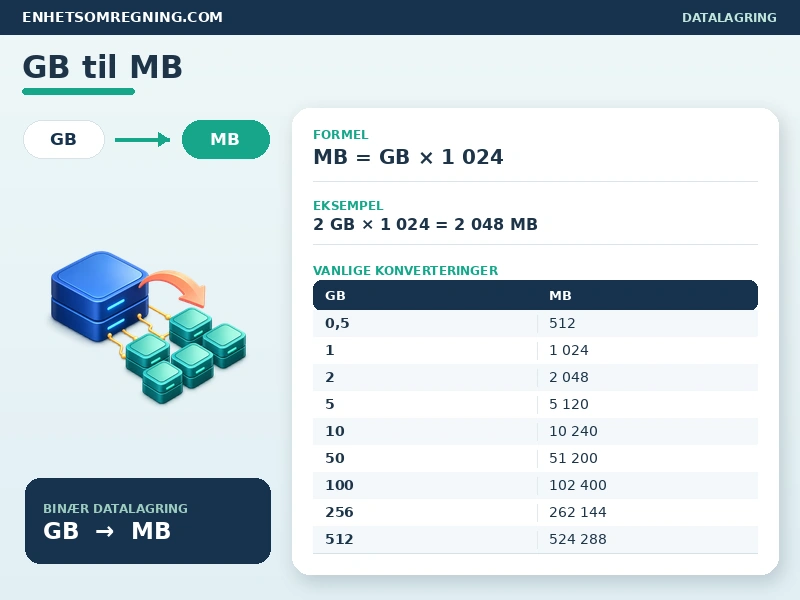Click the 'GB til MB' page heading
Image resolution: width=800 pixels, height=600 pixels.
pos(102,67)
